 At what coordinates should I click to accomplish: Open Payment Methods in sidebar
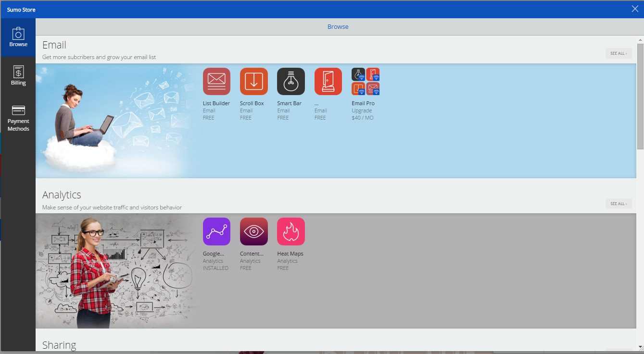pos(18,118)
